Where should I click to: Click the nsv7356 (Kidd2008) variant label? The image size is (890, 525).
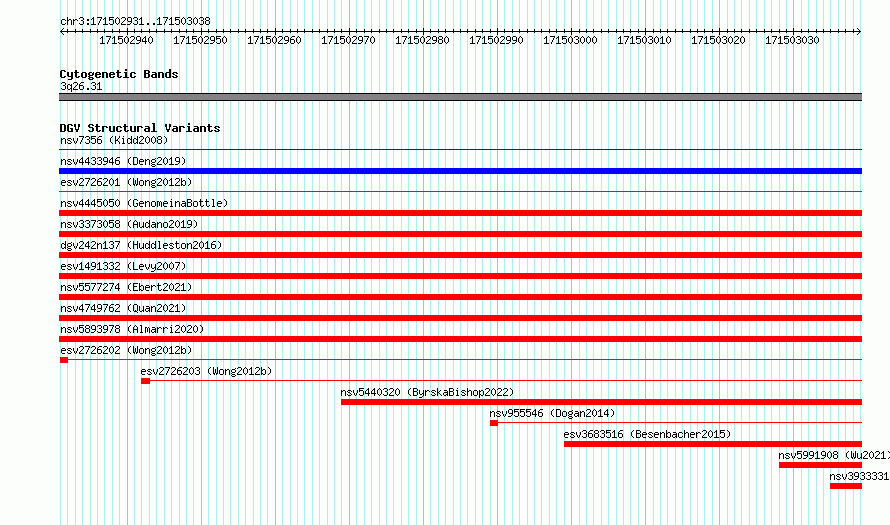114,140
